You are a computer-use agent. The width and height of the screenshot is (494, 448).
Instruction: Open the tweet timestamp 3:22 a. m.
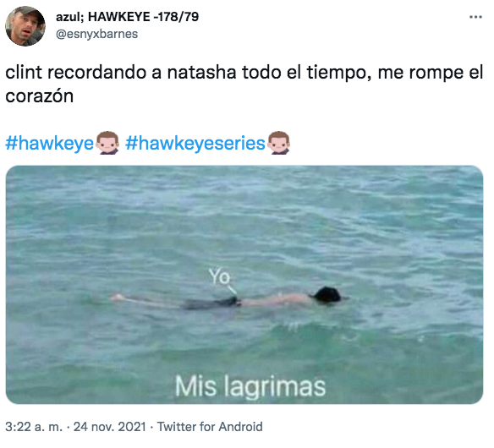coord(34,427)
